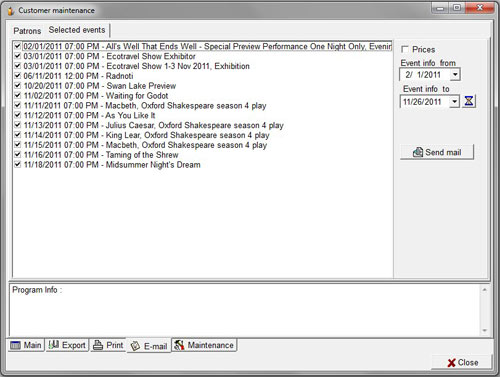
Task: Enable the Prices checkbox
Action: coord(405,49)
